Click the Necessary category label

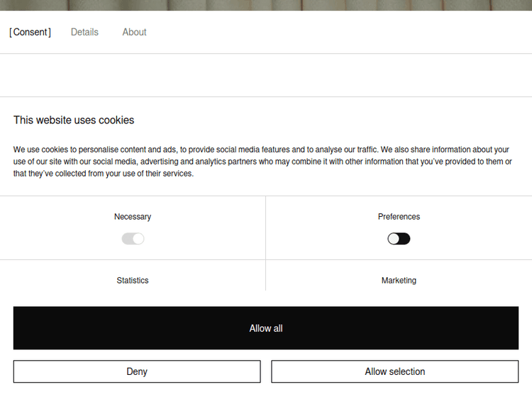(133, 217)
